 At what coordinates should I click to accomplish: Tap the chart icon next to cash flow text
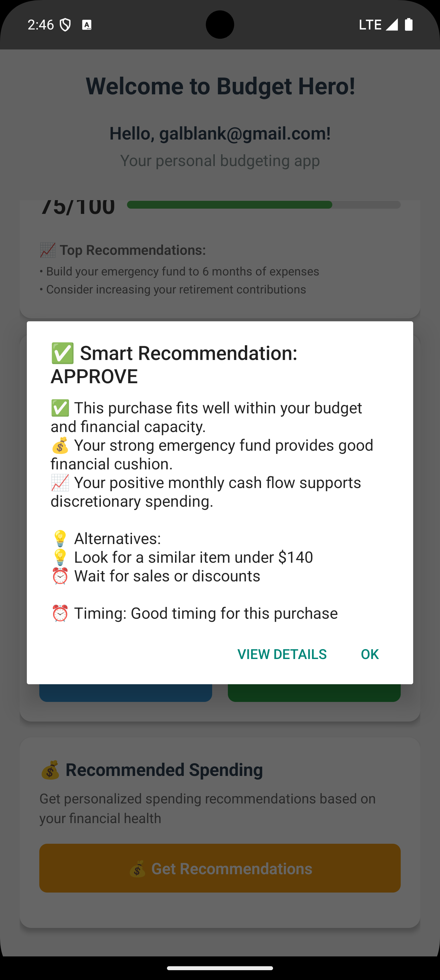pyautogui.click(x=60, y=483)
